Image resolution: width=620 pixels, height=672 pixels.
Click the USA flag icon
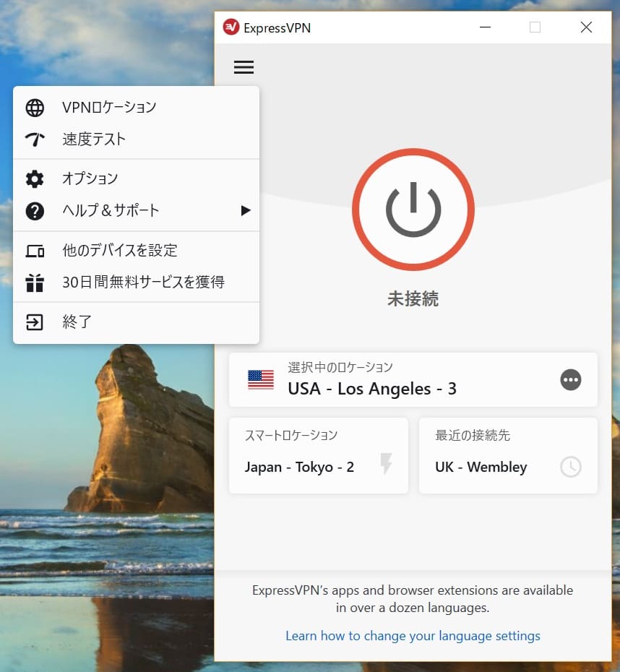pos(261,379)
